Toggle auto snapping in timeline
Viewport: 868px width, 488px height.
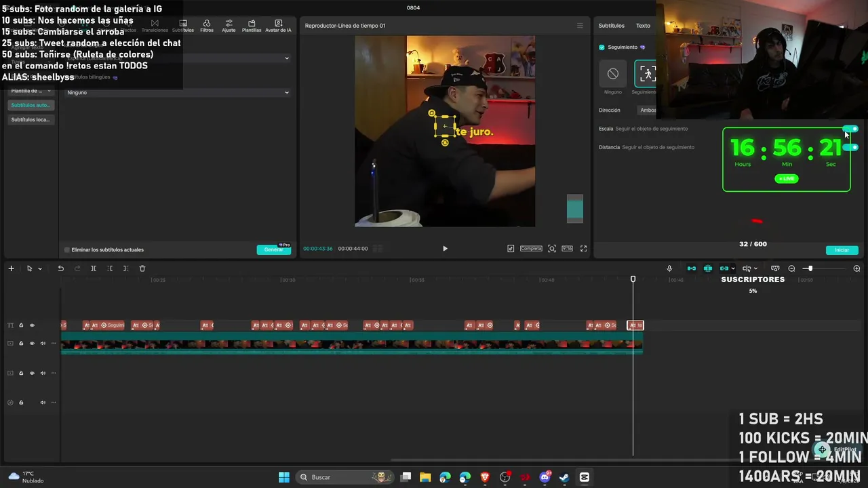(x=708, y=268)
